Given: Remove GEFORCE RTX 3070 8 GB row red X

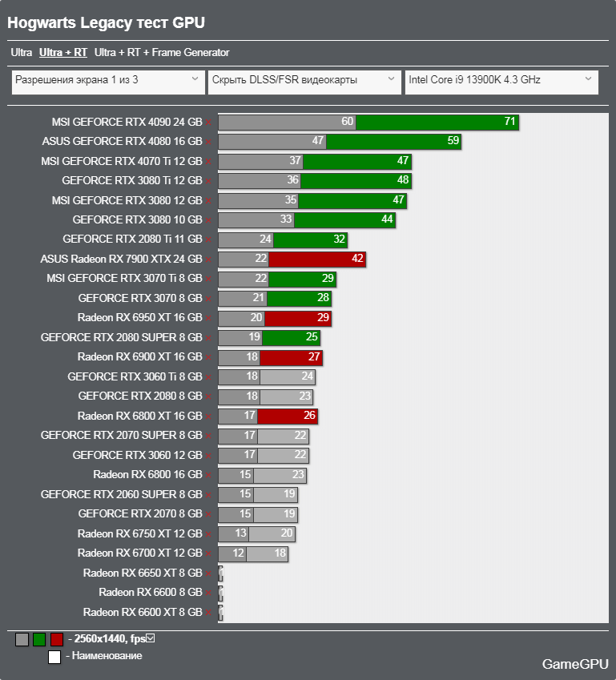Looking at the screenshot, I should [208, 299].
